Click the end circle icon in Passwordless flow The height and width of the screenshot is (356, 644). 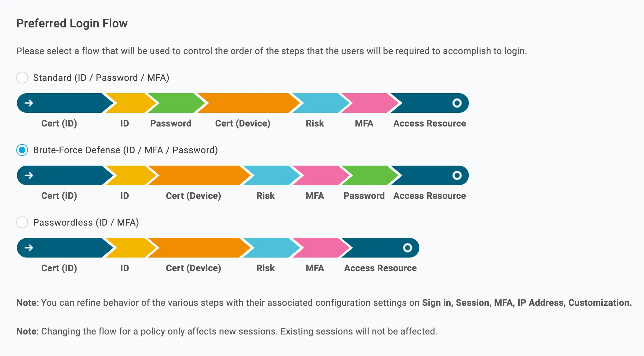[407, 248]
